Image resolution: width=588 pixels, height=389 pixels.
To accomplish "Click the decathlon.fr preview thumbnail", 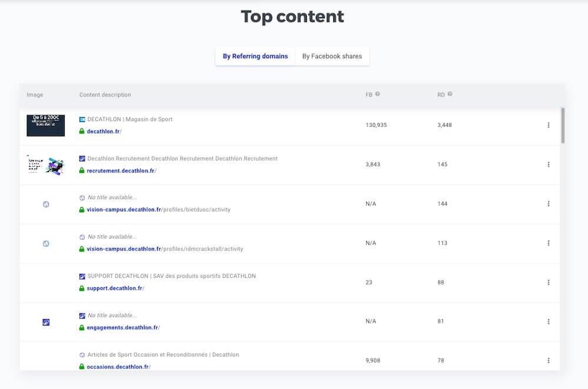I will [46, 126].
